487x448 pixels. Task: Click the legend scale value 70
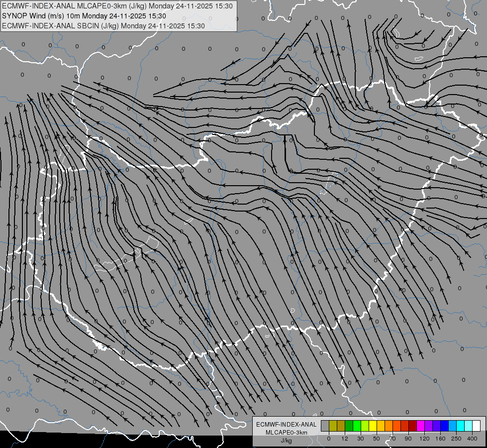point(392,439)
